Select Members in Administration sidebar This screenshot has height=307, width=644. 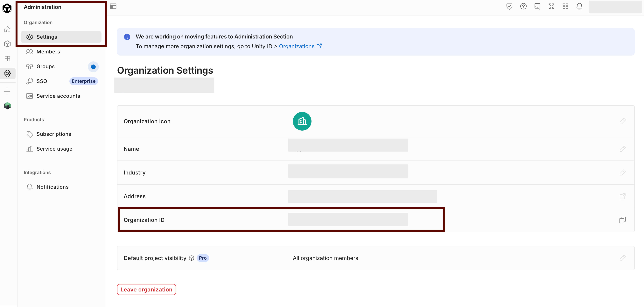[48, 52]
